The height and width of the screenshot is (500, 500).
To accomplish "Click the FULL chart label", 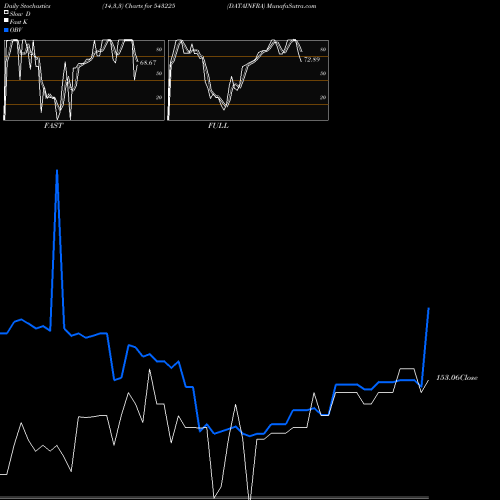I will pos(218,126).
